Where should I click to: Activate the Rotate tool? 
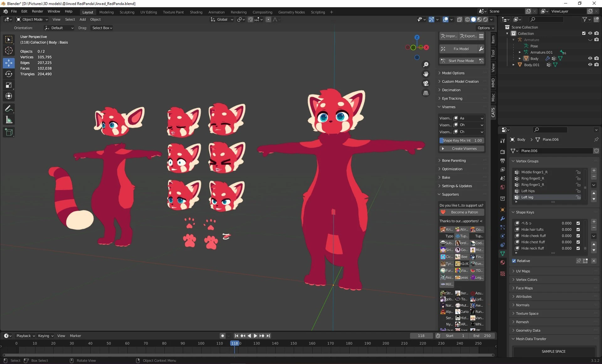(x=9, y=74)
